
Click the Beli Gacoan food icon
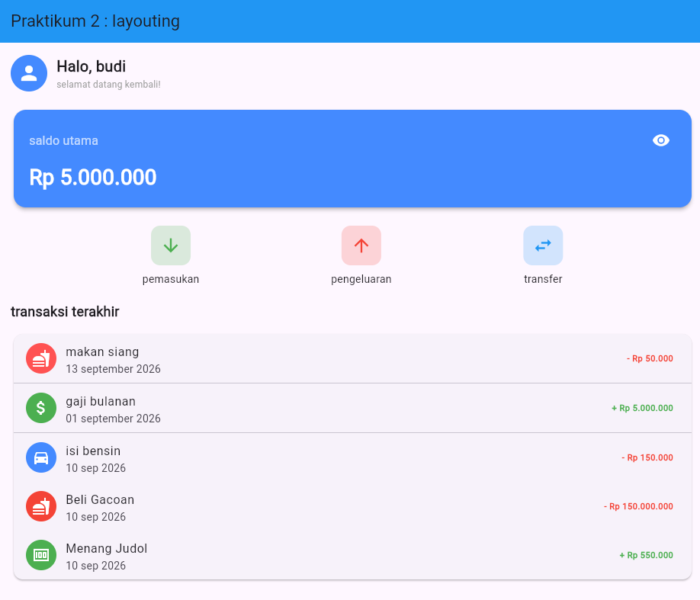pyautogui.click(x=41, y=507)
